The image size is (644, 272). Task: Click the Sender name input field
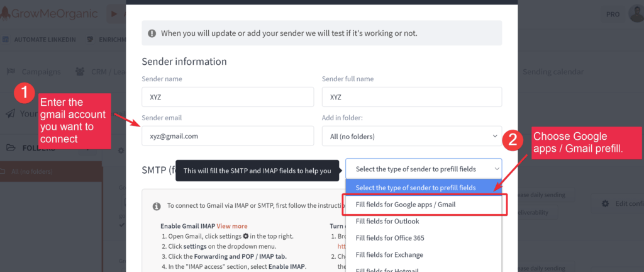coord(228,97)
